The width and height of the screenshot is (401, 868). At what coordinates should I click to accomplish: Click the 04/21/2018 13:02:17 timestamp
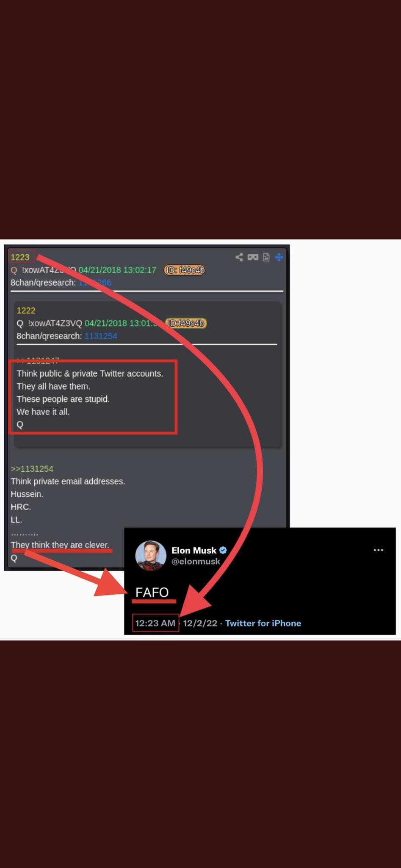tap(117, 270)
